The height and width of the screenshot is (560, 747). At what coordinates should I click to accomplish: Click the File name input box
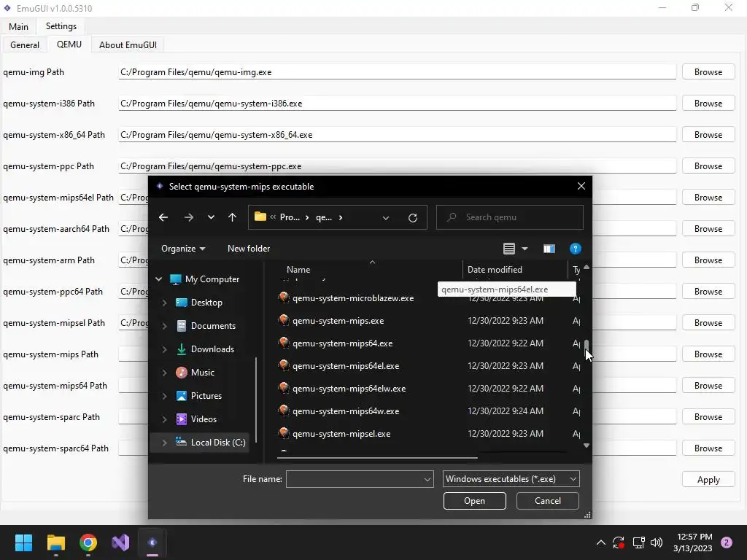(x=360, y=479)
